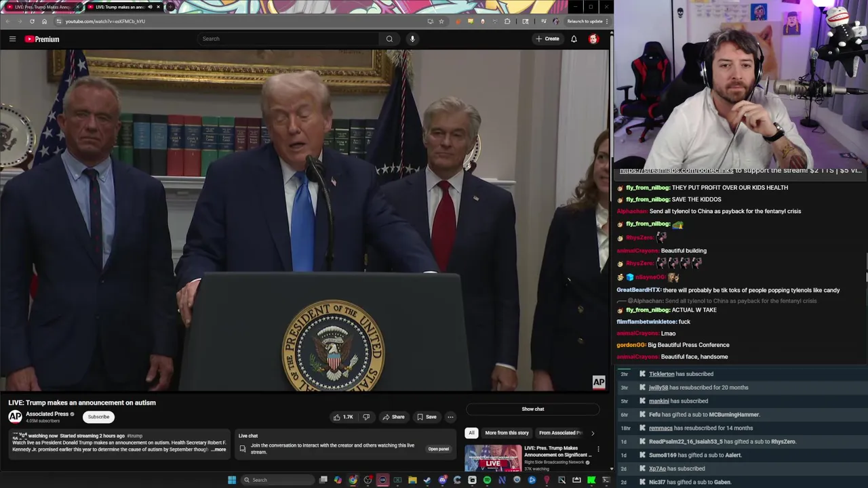Open File Explorer folder in taskbar

412,480
